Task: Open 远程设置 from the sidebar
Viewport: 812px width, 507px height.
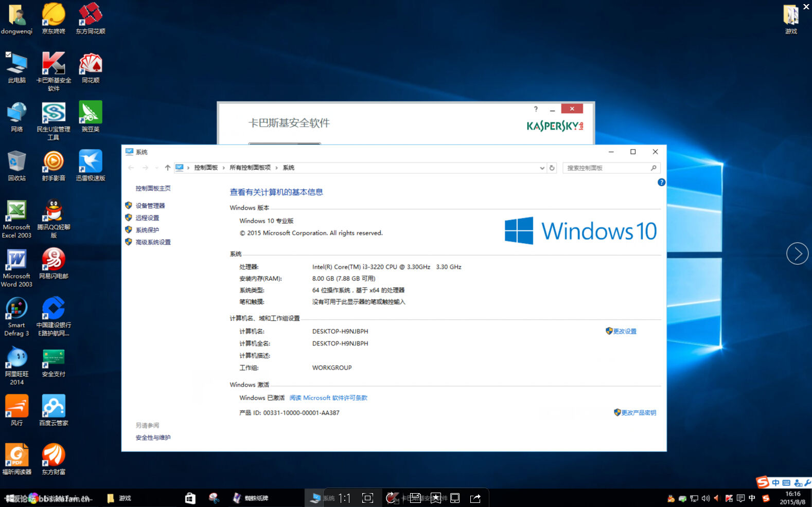Action: (x=147, y=218)
